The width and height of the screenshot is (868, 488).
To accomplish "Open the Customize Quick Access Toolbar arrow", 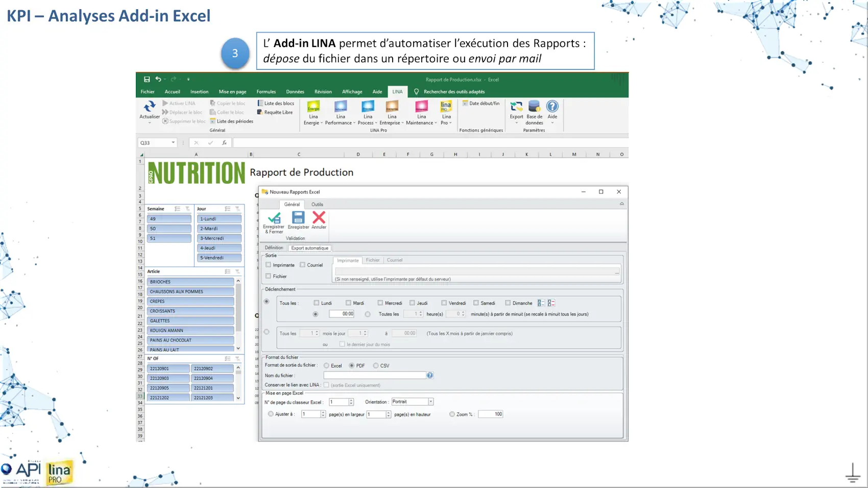I will click(188, 79).
